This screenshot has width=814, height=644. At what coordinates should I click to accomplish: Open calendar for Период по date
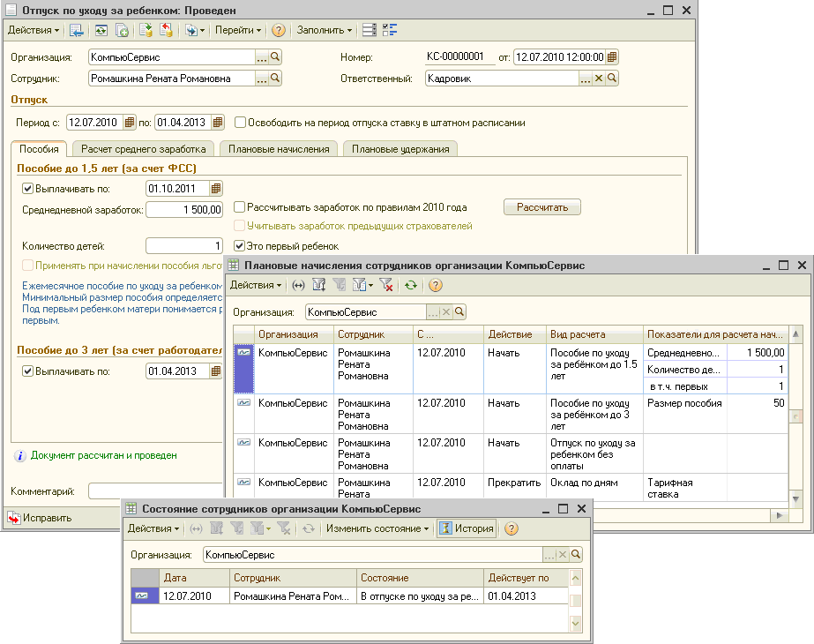pos(218,123)
